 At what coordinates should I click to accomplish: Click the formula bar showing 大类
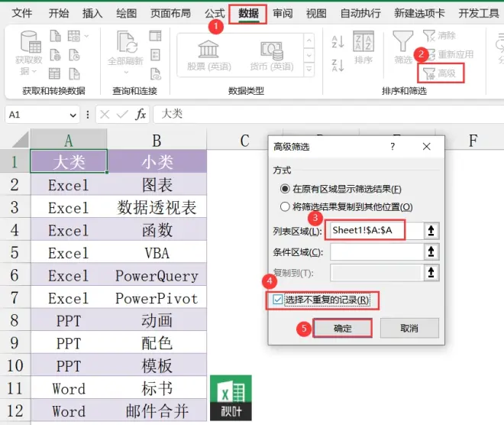[x=328, y=114]
